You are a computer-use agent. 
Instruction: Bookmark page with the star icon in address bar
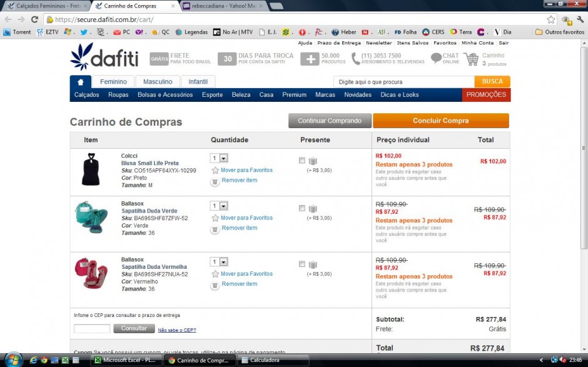[550, 19]
